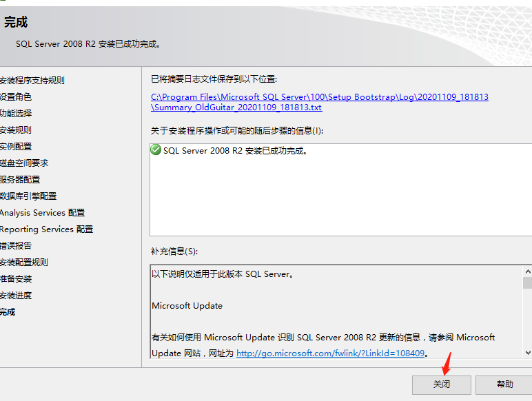Click the supplementary info scrollbar thumb
Image resolution: width=532 pixels, height=401 pixels.
[528, 282]
